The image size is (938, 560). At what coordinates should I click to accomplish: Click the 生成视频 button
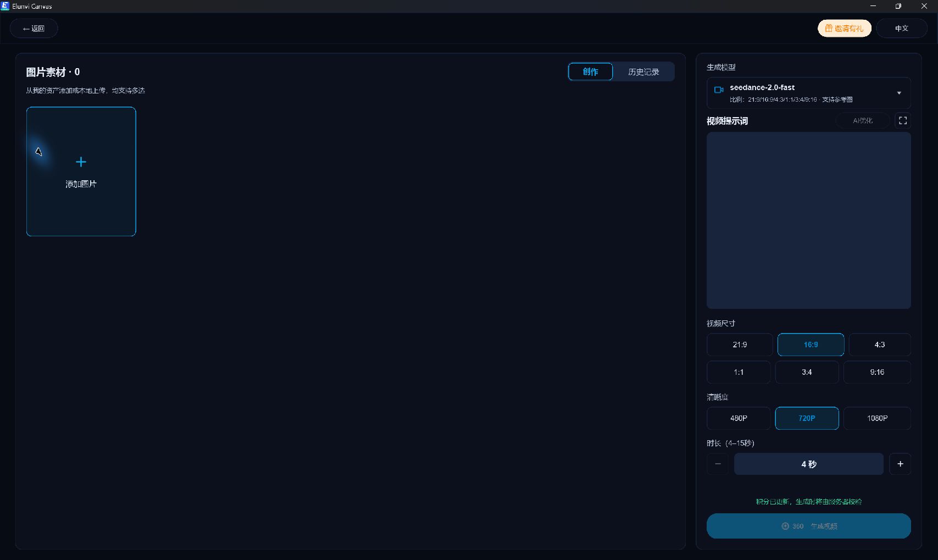(x=808, y=526)
